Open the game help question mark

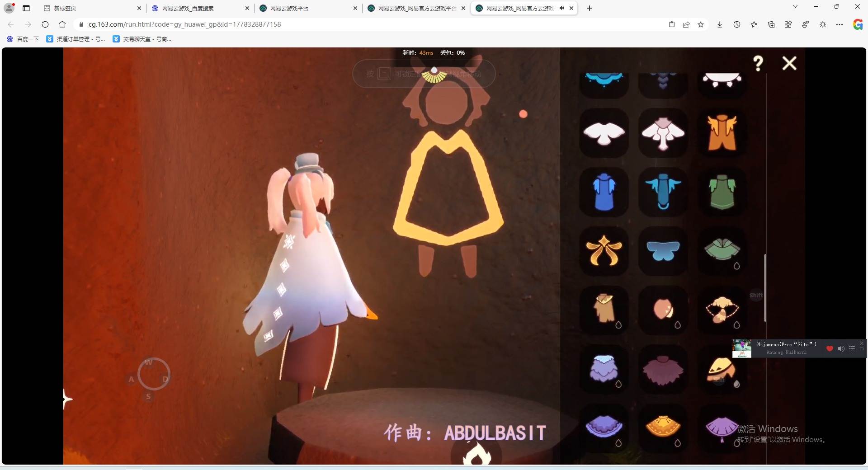(x=758, y=63)
